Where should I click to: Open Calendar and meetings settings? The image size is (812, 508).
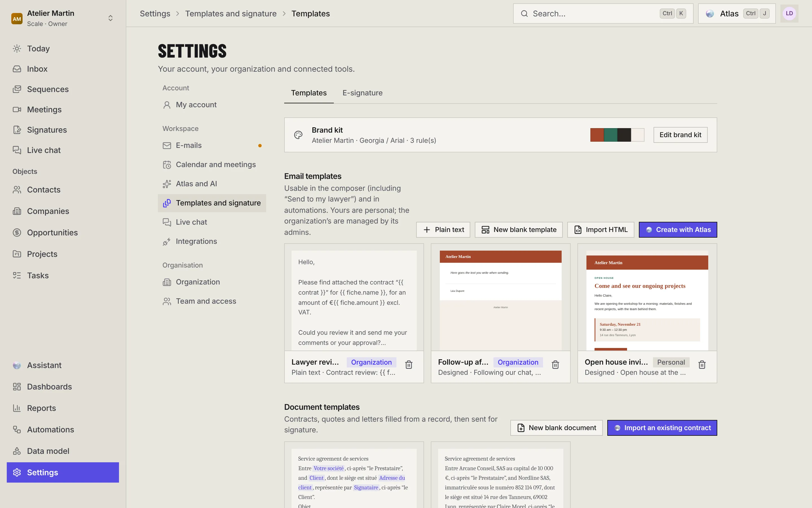(212, 165)
